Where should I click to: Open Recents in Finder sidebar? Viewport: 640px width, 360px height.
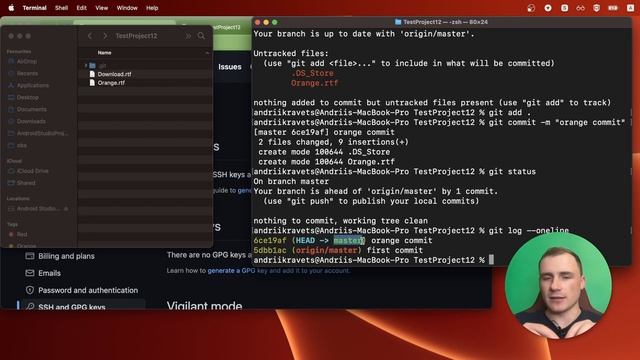click(x=27, y=73)
